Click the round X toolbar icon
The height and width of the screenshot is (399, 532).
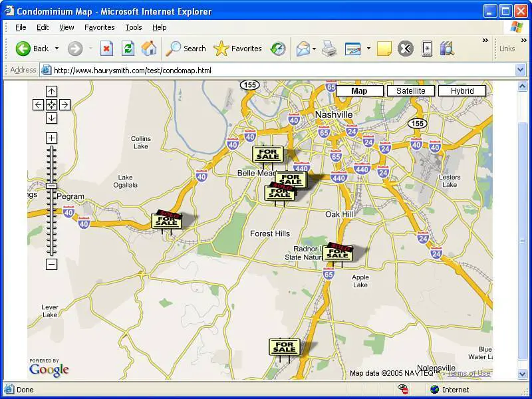click(406, 49)
